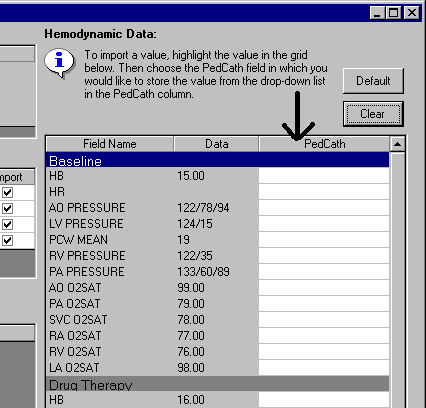Click the Clear button
Screen dimensions: 426x408
click(x=373, y=114)
